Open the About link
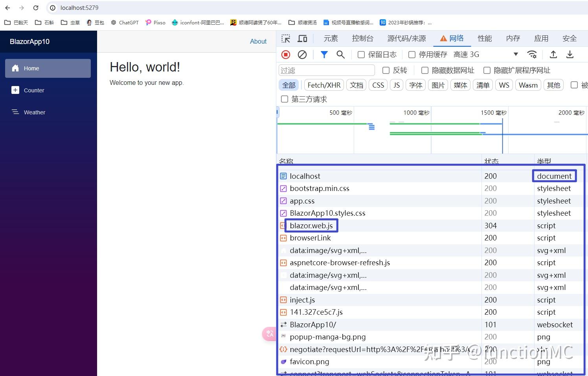The image size is (588, 376). click(x=258, y=41)
